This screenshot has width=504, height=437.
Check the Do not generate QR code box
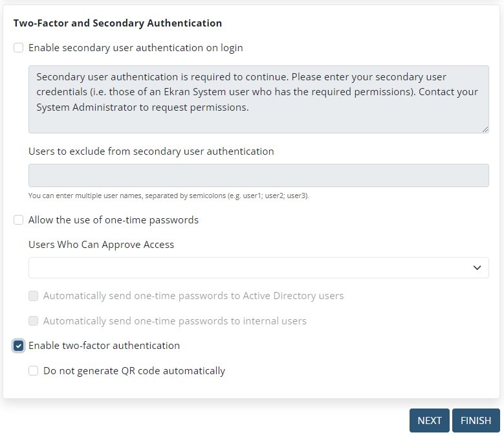point(34,371)
